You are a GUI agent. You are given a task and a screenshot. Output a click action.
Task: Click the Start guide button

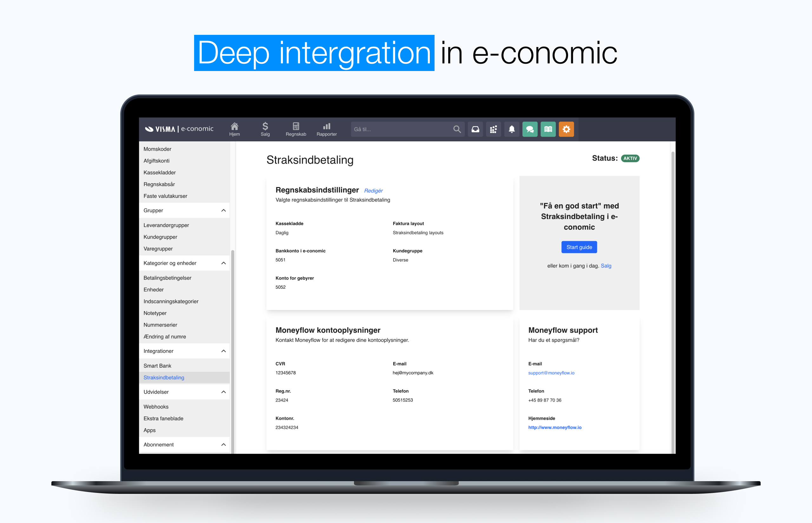tap(579, 247)
